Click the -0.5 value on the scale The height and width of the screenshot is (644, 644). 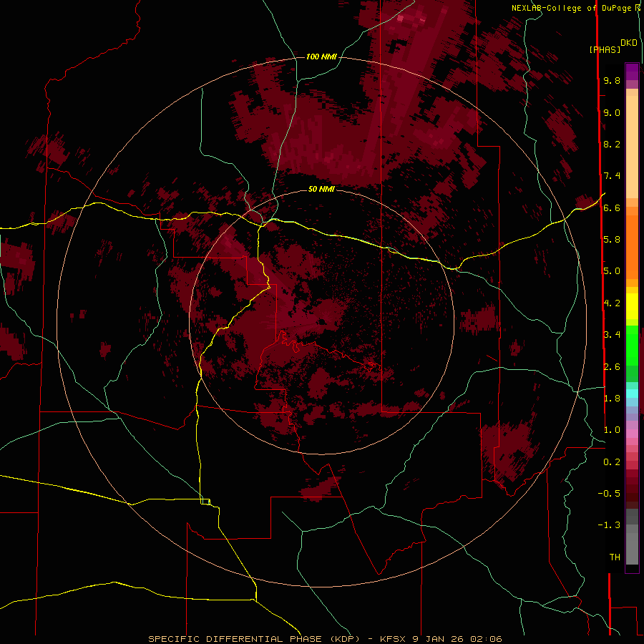[x=609, y=494]
